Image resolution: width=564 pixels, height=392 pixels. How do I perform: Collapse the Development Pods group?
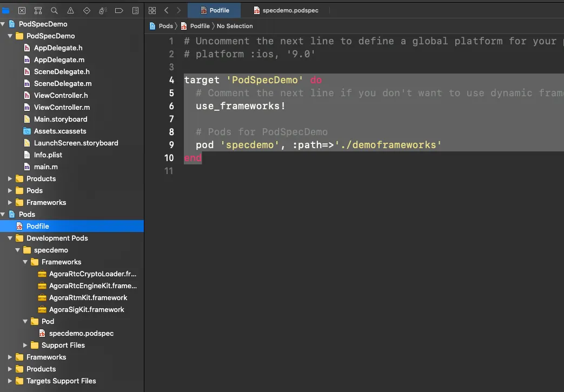coord(10,238)
